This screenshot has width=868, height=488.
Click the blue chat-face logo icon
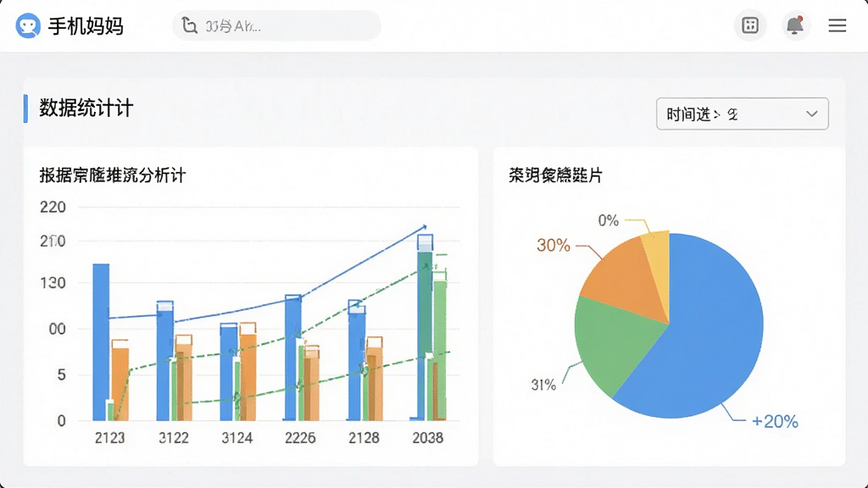28,25
